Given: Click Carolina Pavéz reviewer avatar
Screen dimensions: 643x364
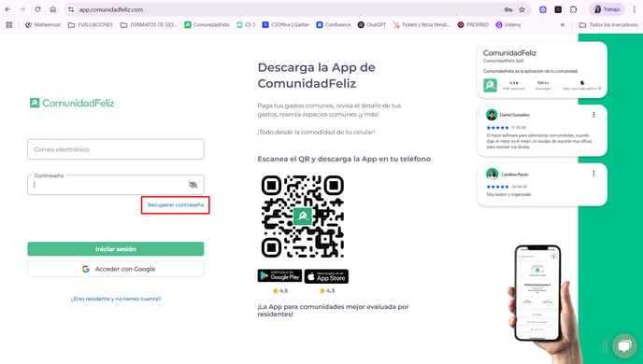Looking at the screenshot, I should tap(492, 174).
